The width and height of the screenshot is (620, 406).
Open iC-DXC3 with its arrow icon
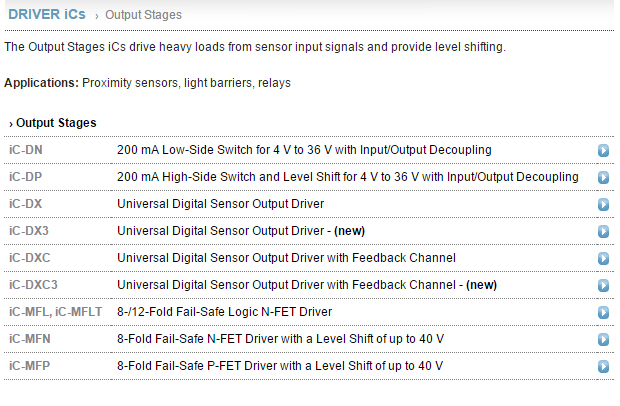pyautogui.click(x=603, y=285)
